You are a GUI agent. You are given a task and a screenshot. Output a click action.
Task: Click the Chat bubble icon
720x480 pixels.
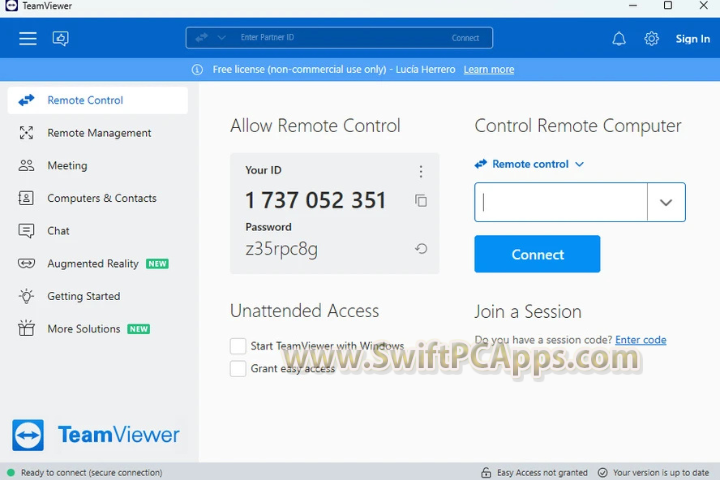[26, 231]
